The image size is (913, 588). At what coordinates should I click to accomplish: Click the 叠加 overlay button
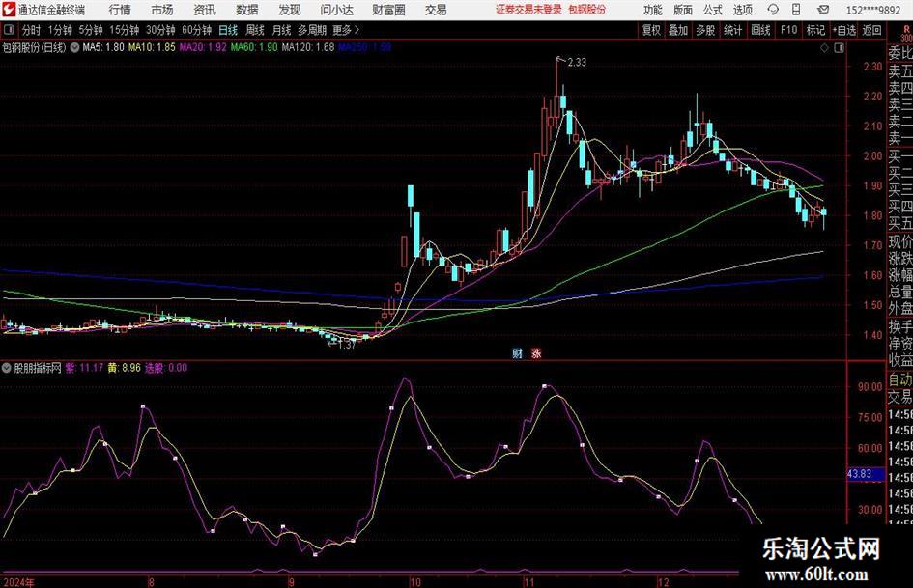coord(678,30)
